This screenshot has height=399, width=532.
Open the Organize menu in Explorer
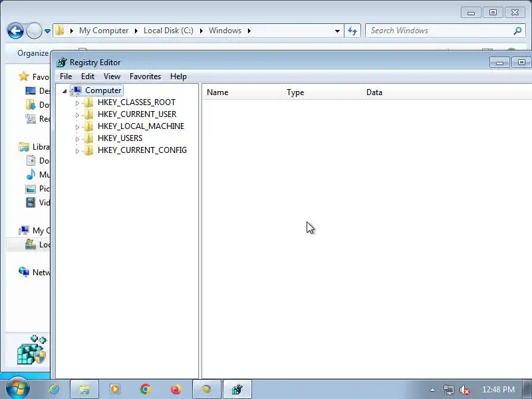[x=33, y=53]
